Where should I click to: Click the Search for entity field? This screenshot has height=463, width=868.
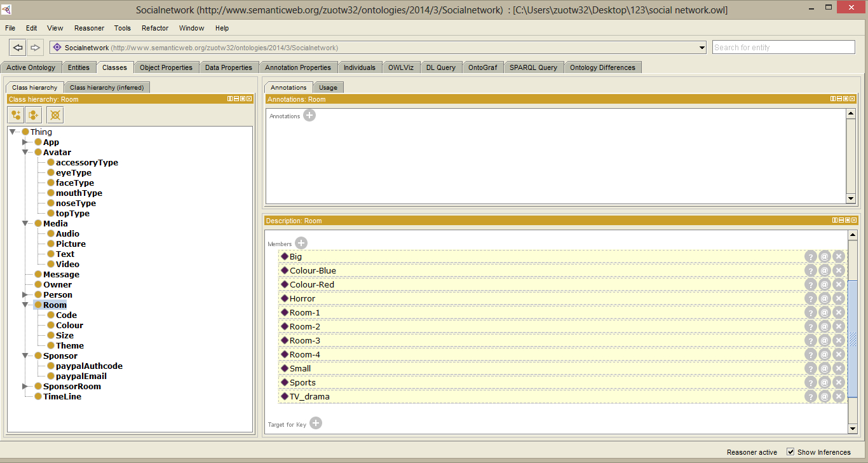[783, 48]
